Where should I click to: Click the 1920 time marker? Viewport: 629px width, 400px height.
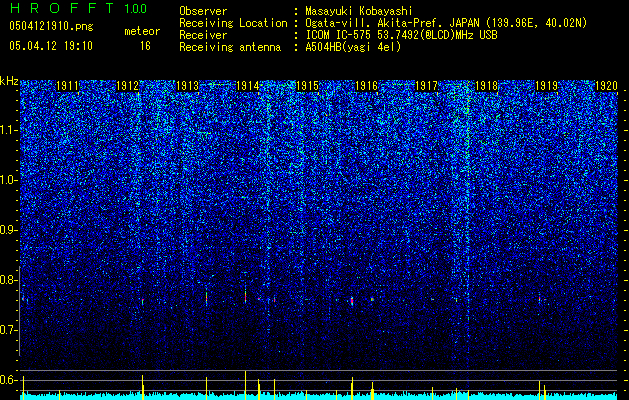click(x=606, y=86)
